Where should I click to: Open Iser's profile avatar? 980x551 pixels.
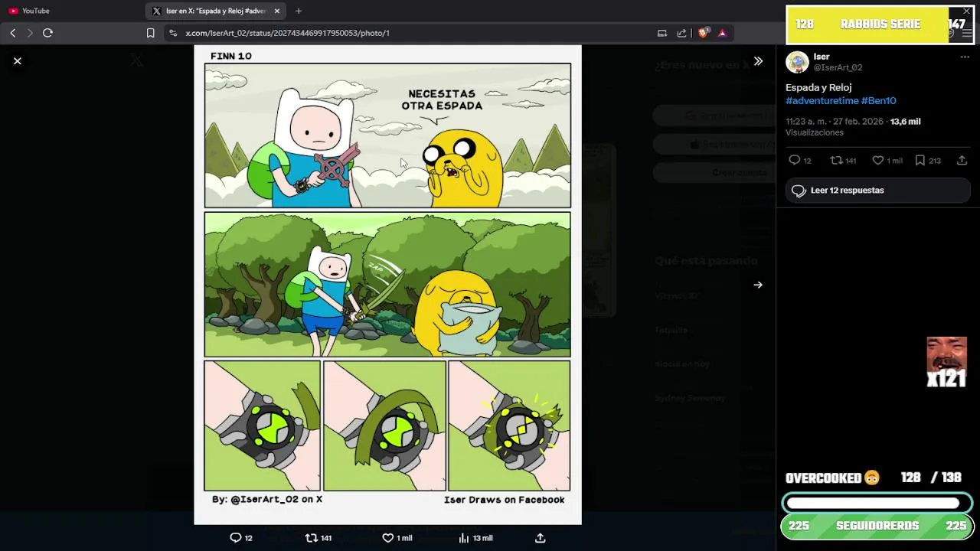click(797, 62)
